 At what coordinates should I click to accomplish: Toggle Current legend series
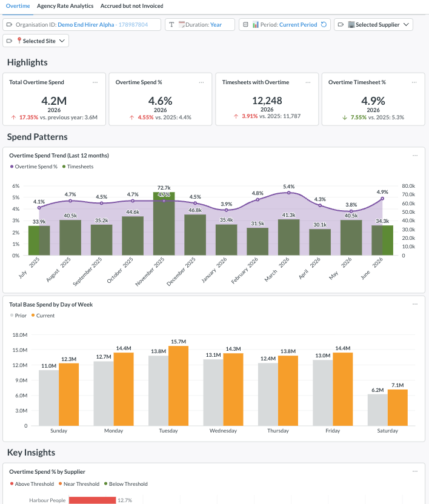[43, 316]
